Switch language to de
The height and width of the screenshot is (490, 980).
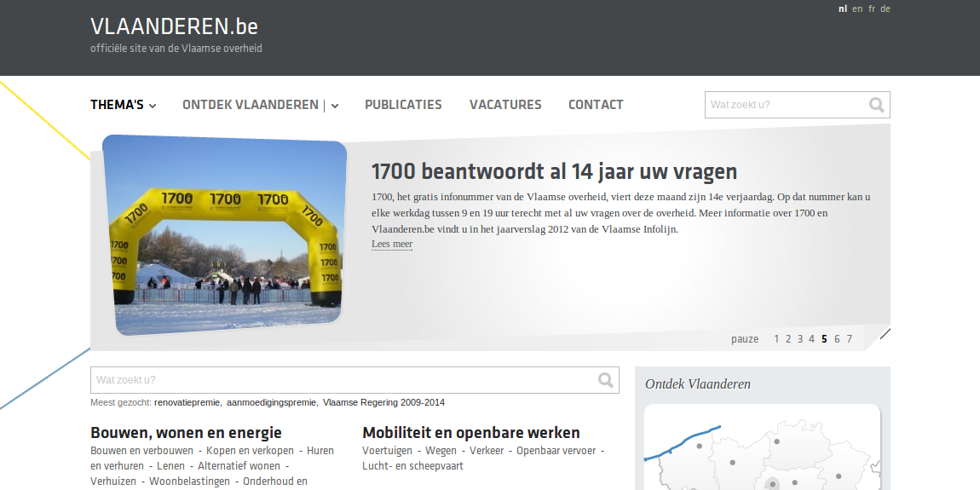[885, 9]
